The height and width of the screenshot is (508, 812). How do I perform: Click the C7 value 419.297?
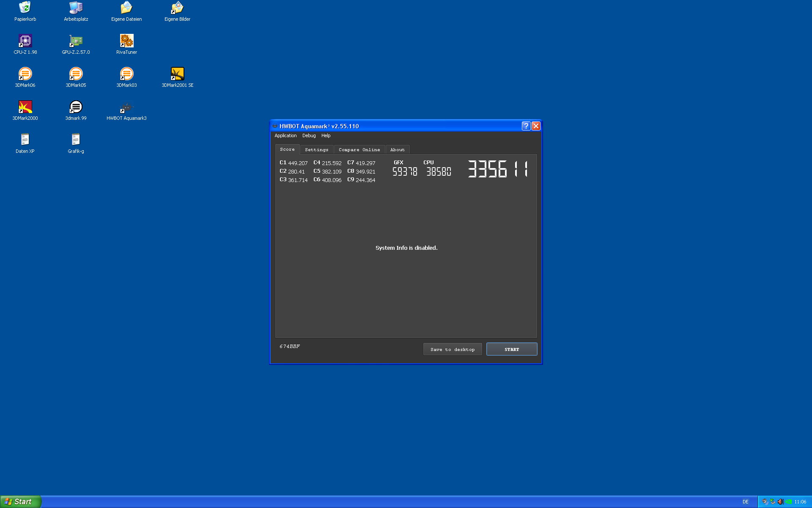[x=365, y=163]
